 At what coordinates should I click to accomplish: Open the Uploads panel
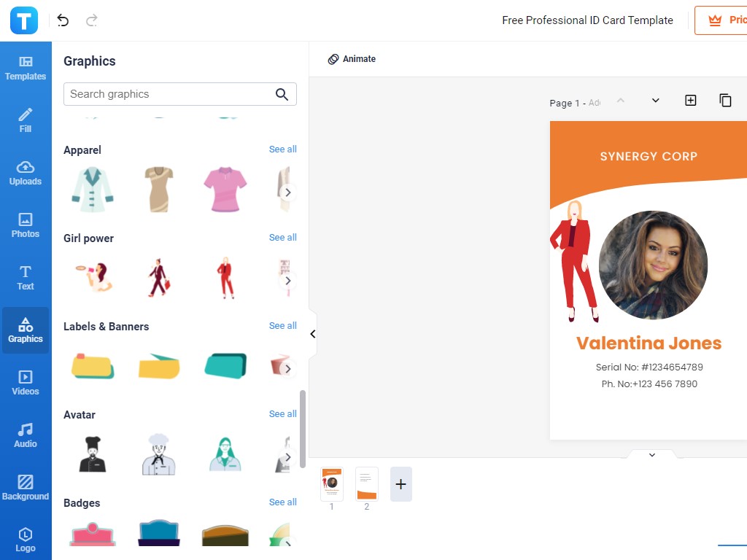pyautogui.click(x=26, y=173)
